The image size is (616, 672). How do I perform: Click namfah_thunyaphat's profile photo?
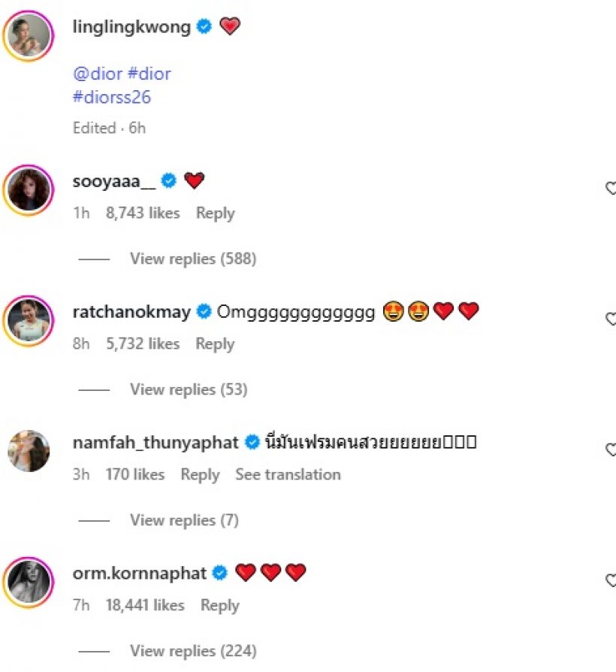point(29,451)
